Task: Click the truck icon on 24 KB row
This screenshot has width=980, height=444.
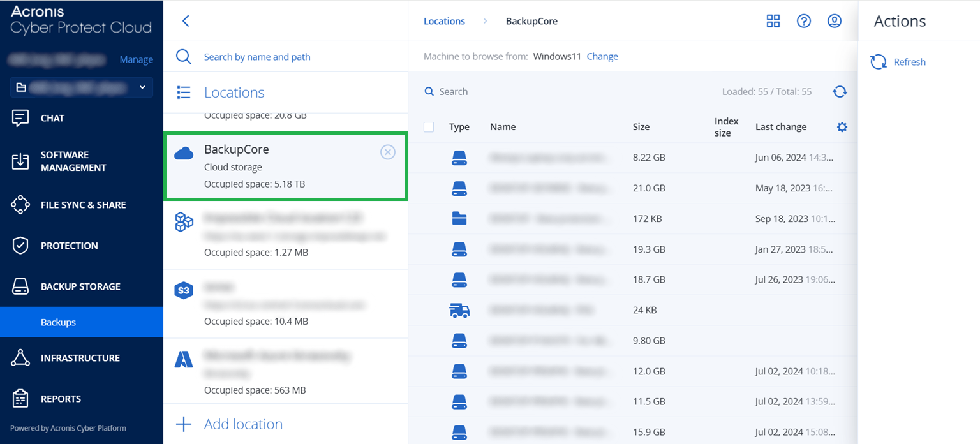Action: pyautogui.click(x=459, y=311)
